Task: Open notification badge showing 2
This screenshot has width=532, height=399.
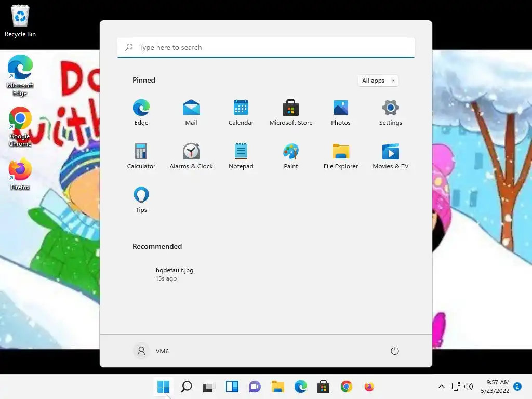Action: click(517, 387)
